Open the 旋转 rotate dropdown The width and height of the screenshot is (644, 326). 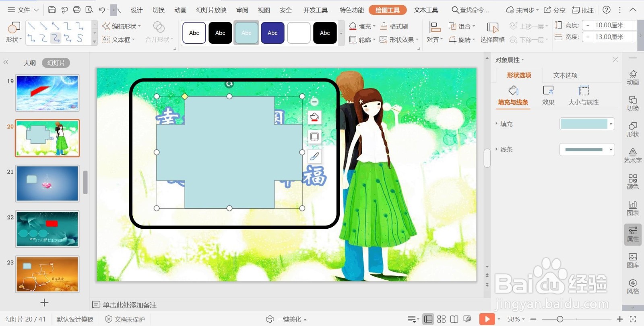pyautogui.click(x=462, y=40)
